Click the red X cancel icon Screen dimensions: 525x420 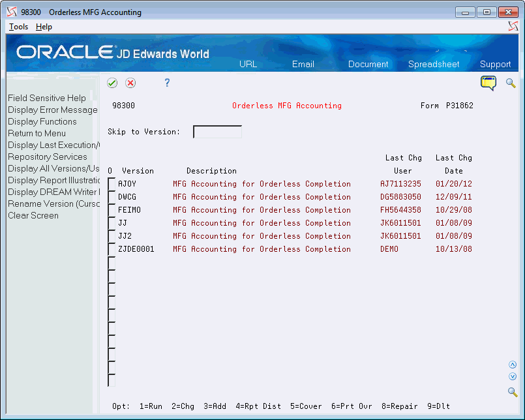(x=130, y=83)
